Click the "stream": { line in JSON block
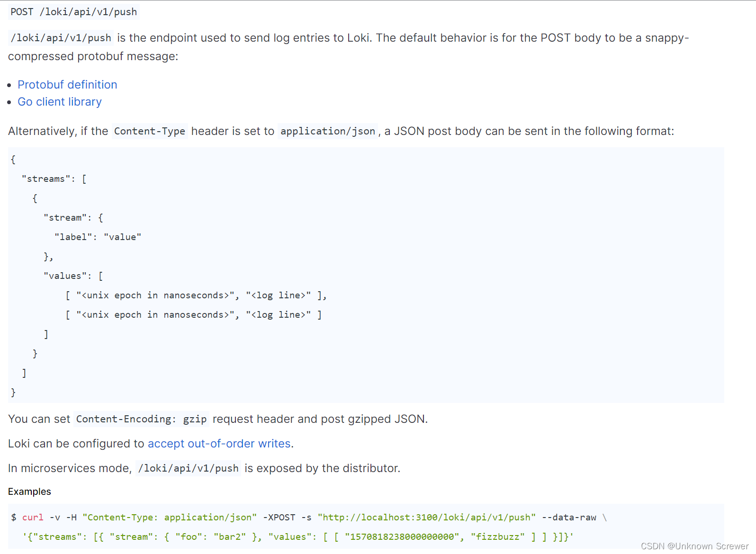 73,218
